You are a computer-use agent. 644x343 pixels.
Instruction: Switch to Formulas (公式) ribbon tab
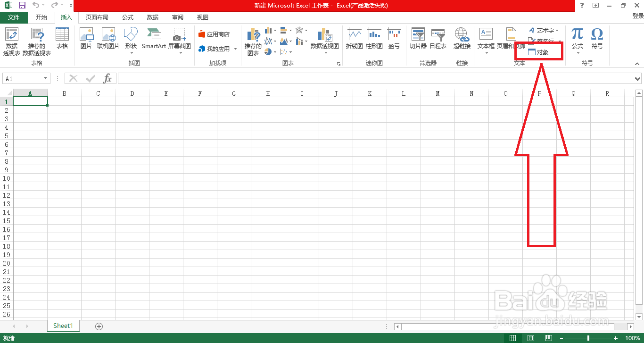click(128, 17)
